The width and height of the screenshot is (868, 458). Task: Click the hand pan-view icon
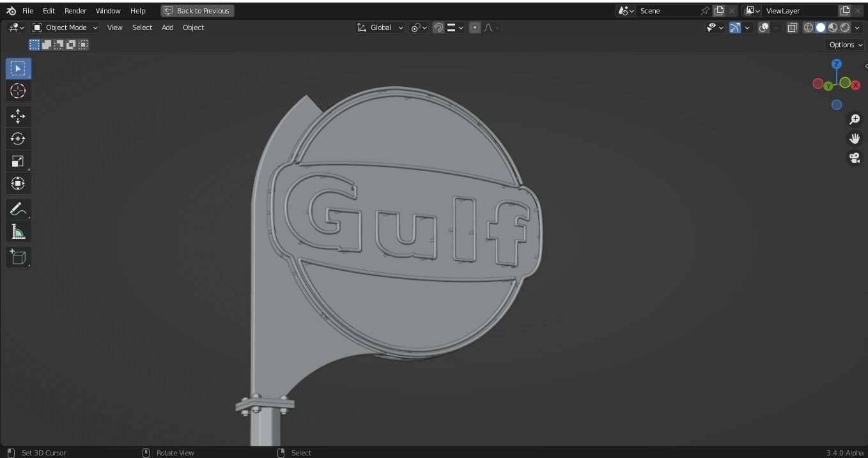pos(855,139)
